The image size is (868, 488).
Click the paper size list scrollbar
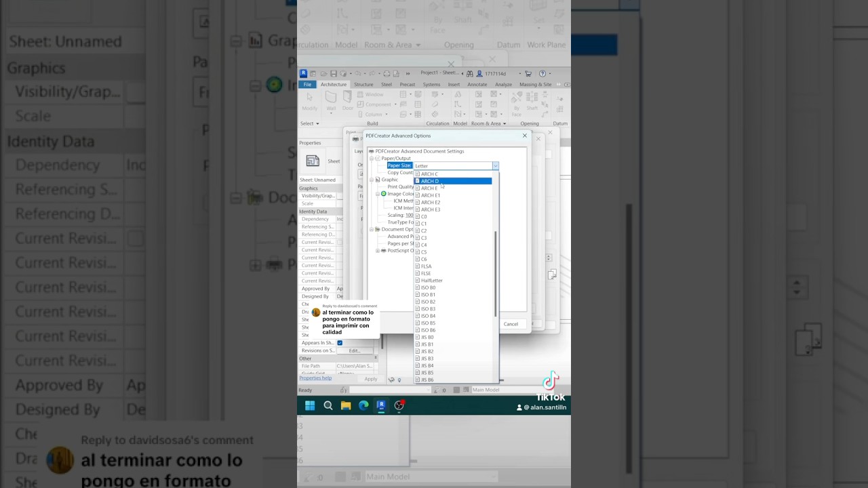click(x=496, y=274)
